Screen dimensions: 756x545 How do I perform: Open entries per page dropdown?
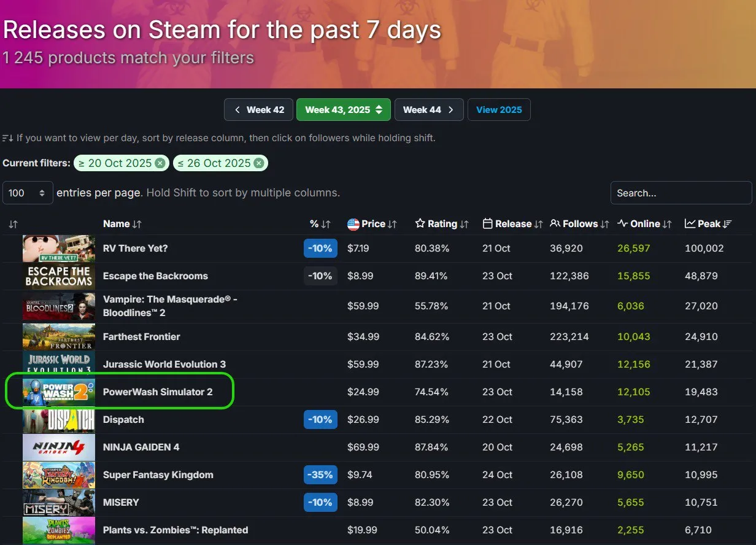coord(28,193)
